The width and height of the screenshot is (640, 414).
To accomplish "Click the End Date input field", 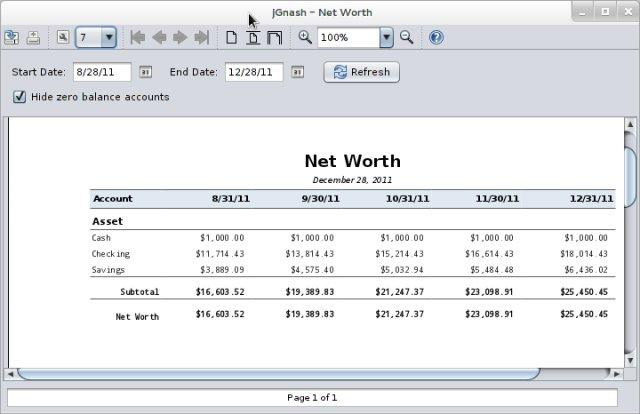I will coord(254,72).
